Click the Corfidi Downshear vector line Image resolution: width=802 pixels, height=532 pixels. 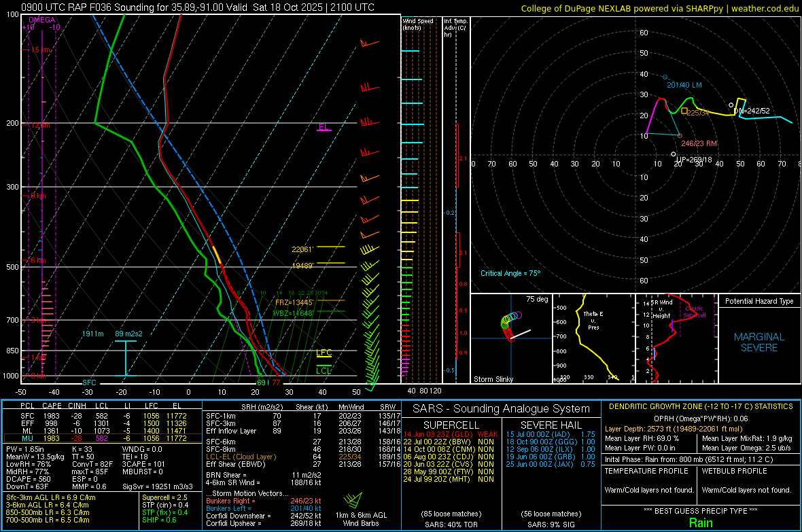coord(264,516)
